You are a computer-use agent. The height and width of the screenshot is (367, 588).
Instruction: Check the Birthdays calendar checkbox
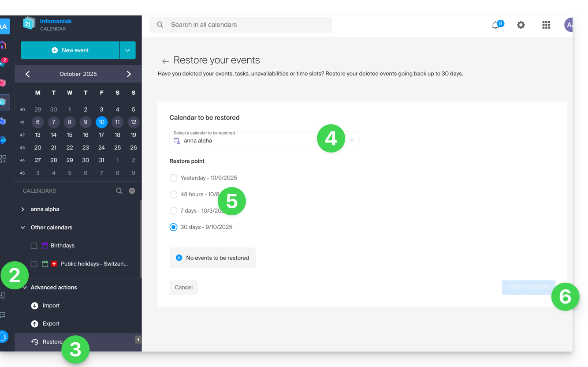(x=34, y=246)
